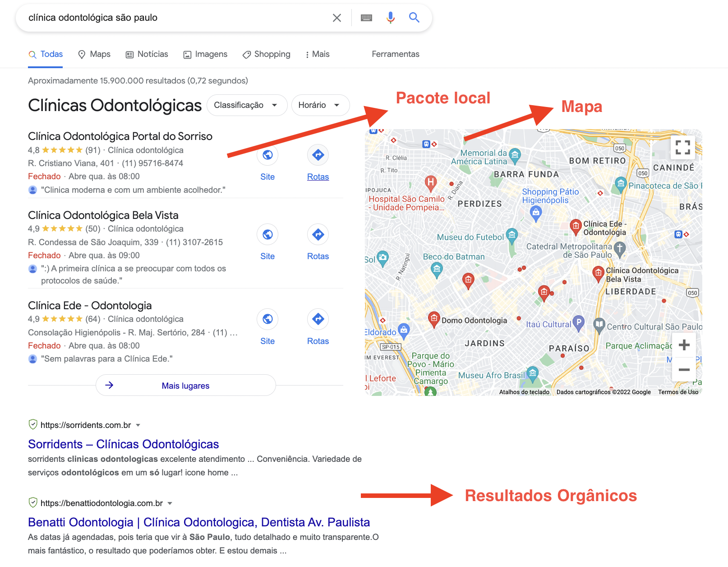Click the Beco do Batman marker
The image size is (728, 567).
pos(437,270)
